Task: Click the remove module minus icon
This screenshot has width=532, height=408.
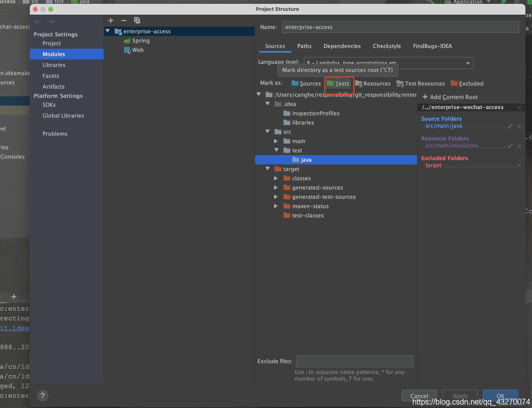Action: pyautogui.click(x=124, y=21)
